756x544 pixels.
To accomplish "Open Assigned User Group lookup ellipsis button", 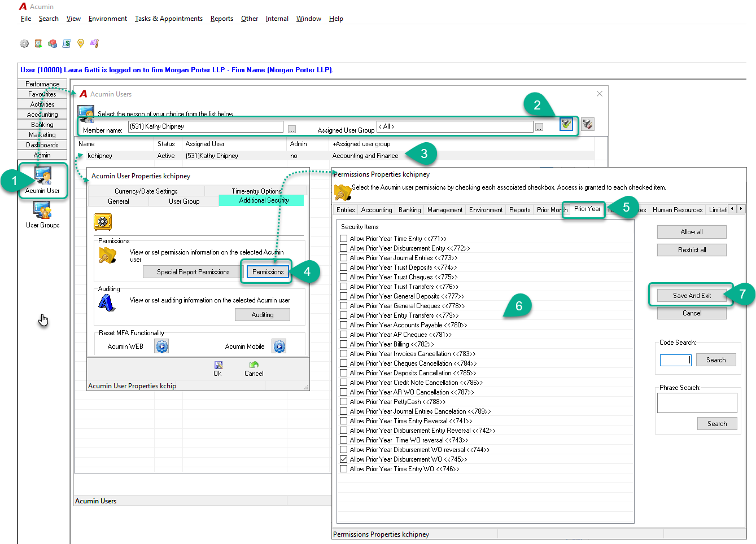I will [539, 128].
